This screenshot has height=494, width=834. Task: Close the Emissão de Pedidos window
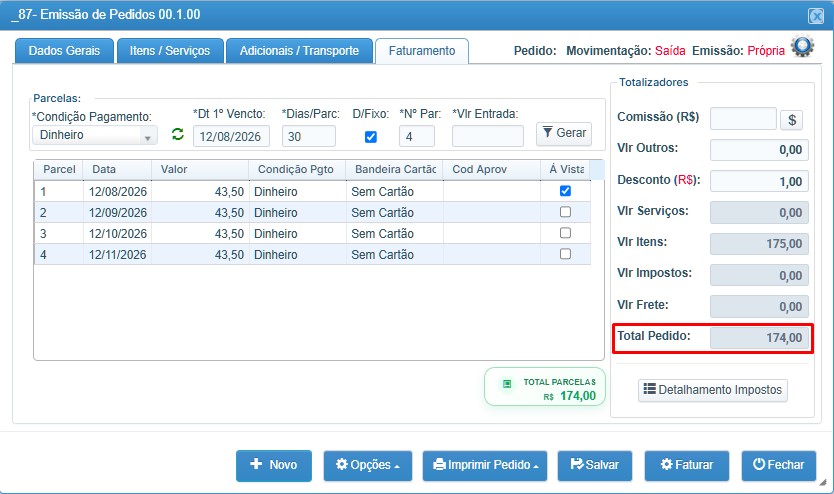816,16
